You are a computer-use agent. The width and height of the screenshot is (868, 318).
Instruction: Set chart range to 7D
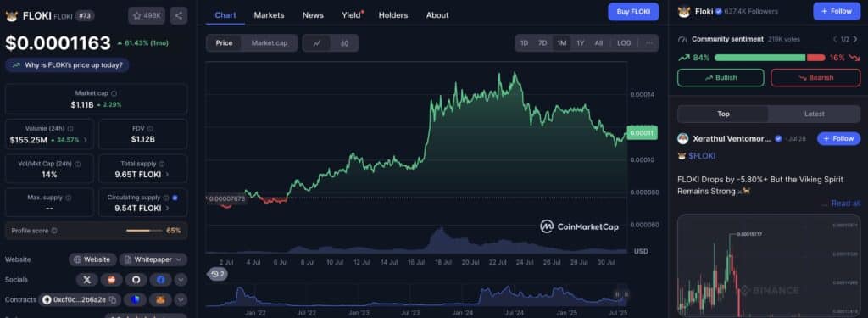coord(543,43)
